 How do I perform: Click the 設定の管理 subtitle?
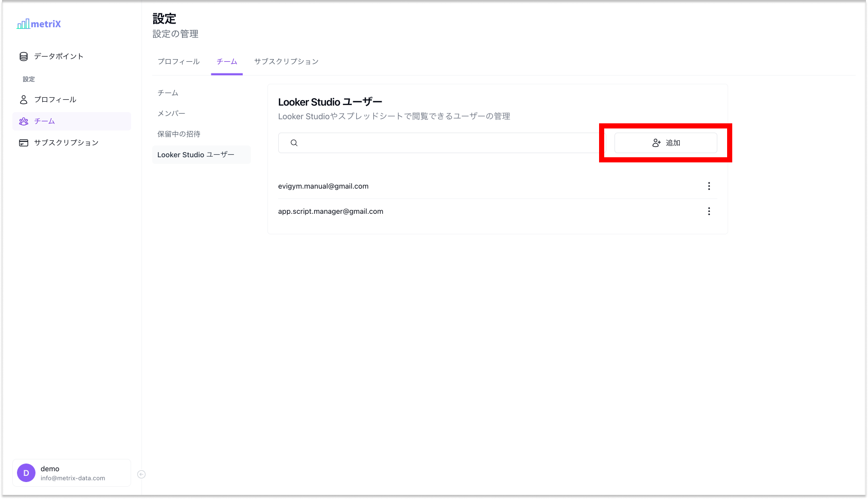coord(175,34)
